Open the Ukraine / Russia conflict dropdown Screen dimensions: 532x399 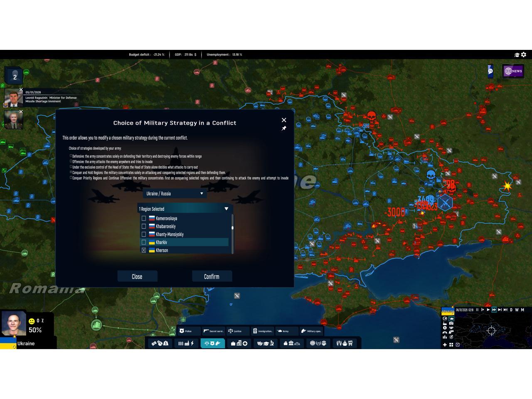point(175,194)
